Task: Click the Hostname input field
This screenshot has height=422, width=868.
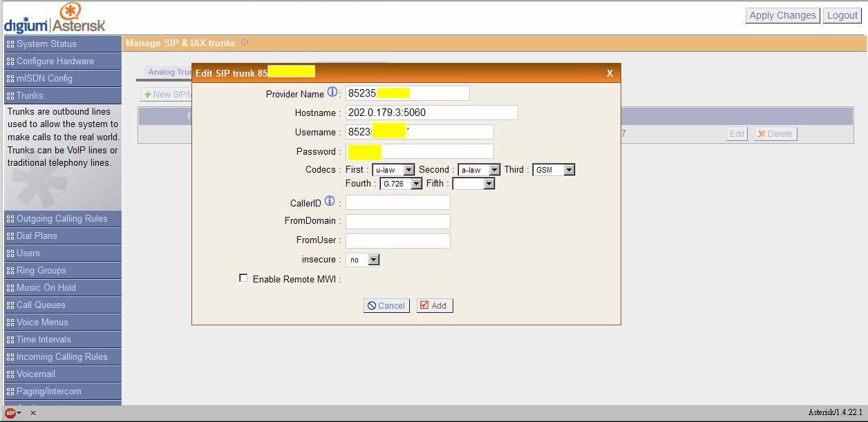Action: (x=431, y=113)
